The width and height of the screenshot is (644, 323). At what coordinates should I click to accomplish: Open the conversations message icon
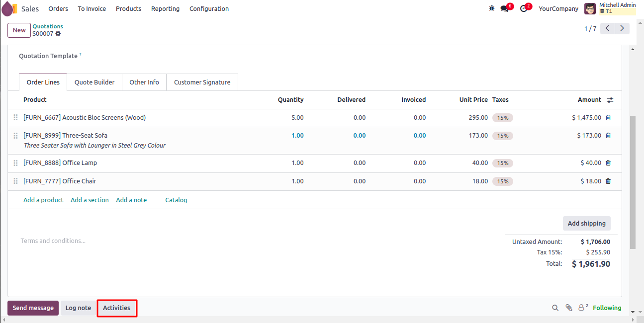pyautogui.click(x=505, y=8)
